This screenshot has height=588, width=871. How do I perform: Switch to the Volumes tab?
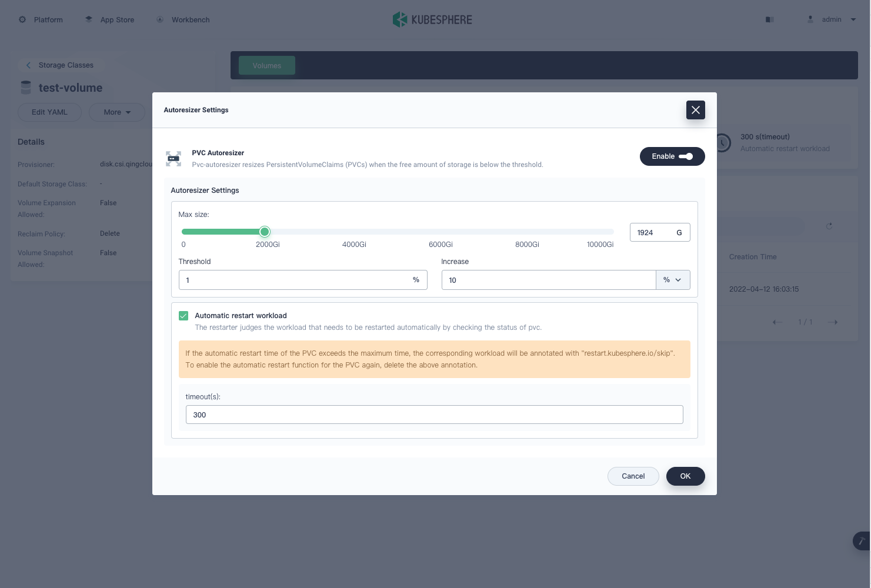coord(266,65)
